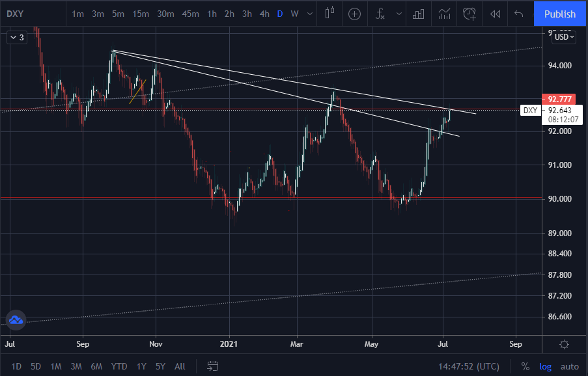The width and height of the screenshot is (588, 376).
Task: Open the DXY symbol search
Action: click(16, 14)
